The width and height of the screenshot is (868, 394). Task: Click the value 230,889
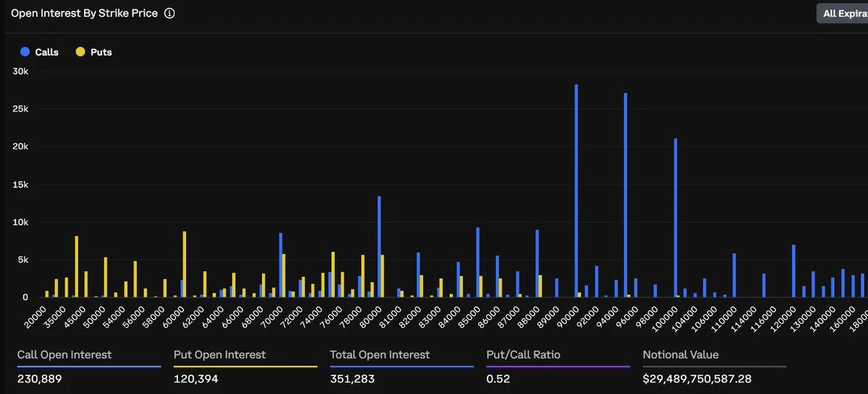pos(40,379)
